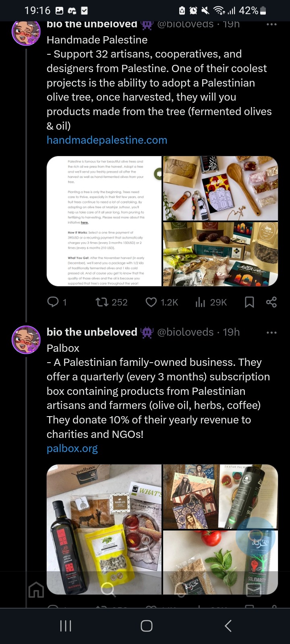Open the olive tree adoption text image

(x=104, y=221)
